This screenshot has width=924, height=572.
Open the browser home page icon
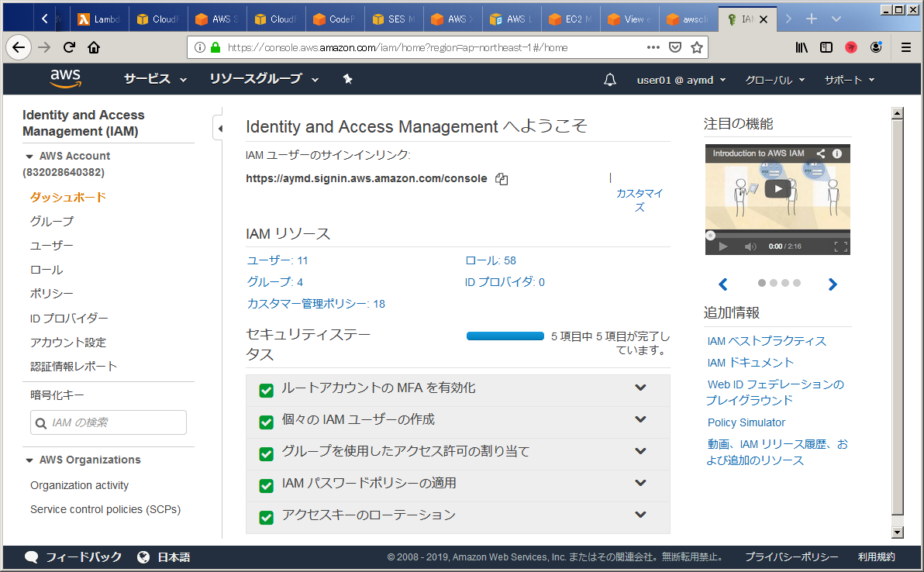point(94,48)
